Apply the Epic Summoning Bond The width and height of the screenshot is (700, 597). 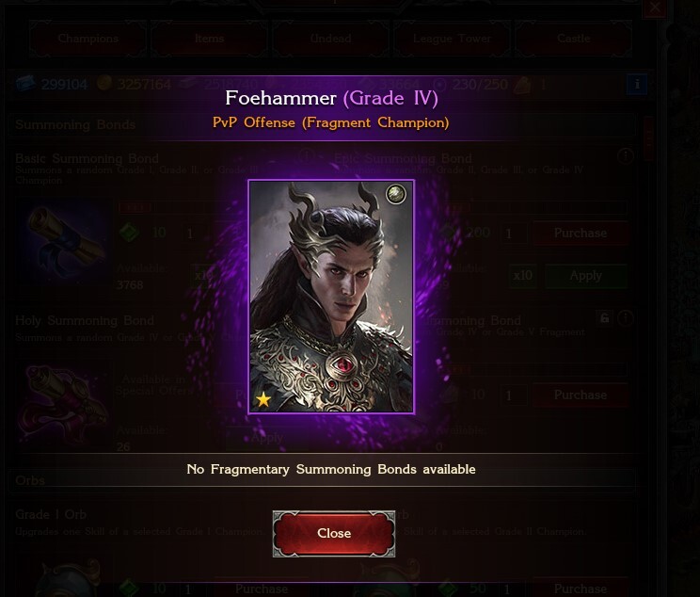point(586,276)
